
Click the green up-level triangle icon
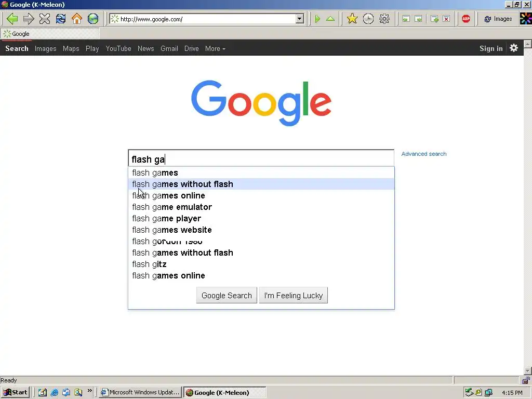[330, 19]
